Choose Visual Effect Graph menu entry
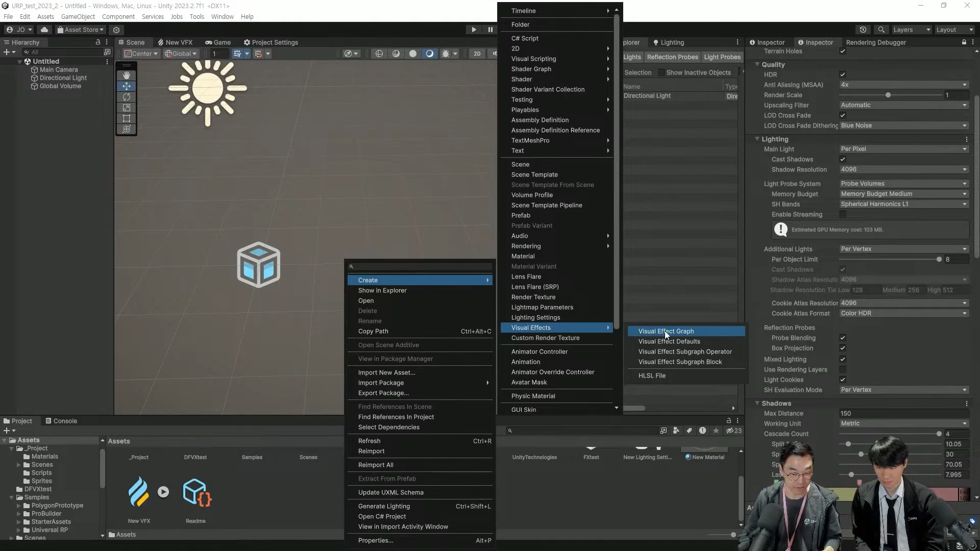This screenshot has height=551, width=980. click(x=666, y=331)
